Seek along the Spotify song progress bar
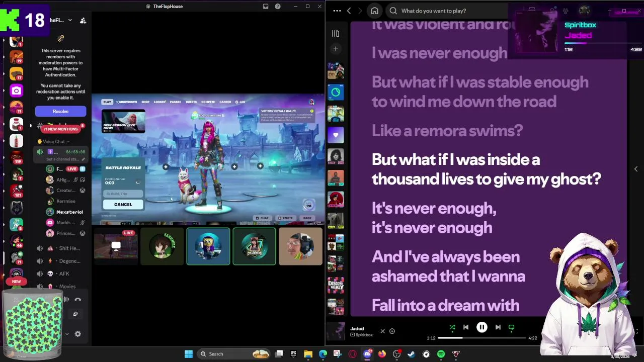The width and height of the screenshot is (644, 362). (481, 338)
